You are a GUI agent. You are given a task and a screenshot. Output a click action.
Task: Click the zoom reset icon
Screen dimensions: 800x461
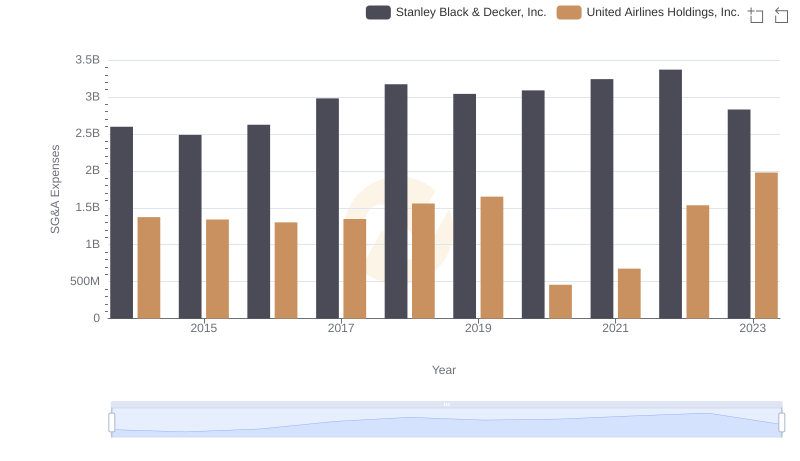point(781,15)
